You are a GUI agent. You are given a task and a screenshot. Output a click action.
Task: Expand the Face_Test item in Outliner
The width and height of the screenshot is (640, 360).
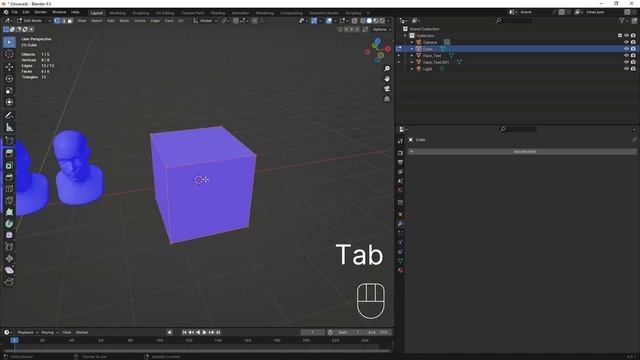coord(412,56)
